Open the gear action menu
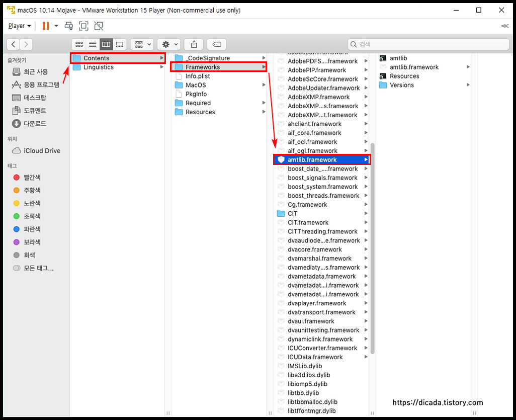Viewport: 516px width, 420px height. tap(169, 44)
